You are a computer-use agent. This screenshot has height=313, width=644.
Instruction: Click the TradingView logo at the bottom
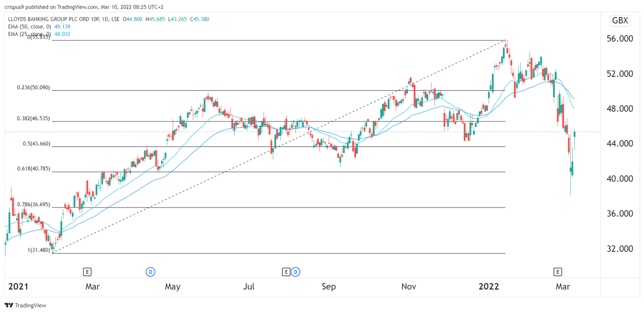click(x=25, y=305)
